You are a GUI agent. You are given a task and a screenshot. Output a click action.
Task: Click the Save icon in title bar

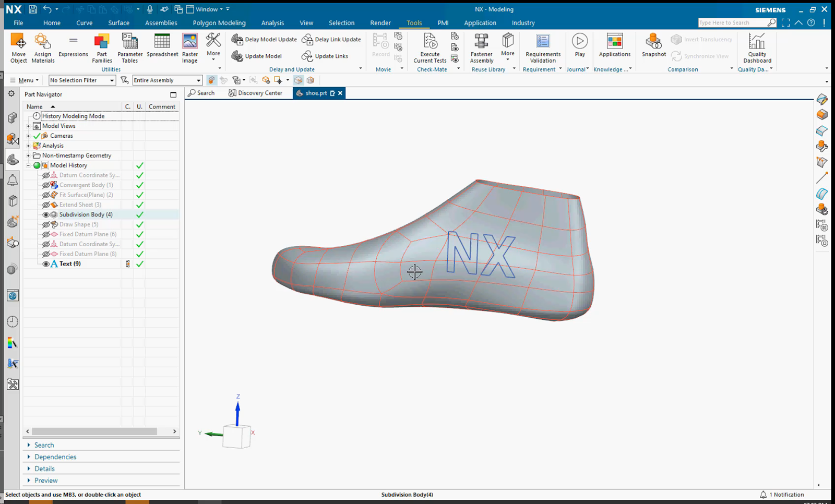coord(33,9)
